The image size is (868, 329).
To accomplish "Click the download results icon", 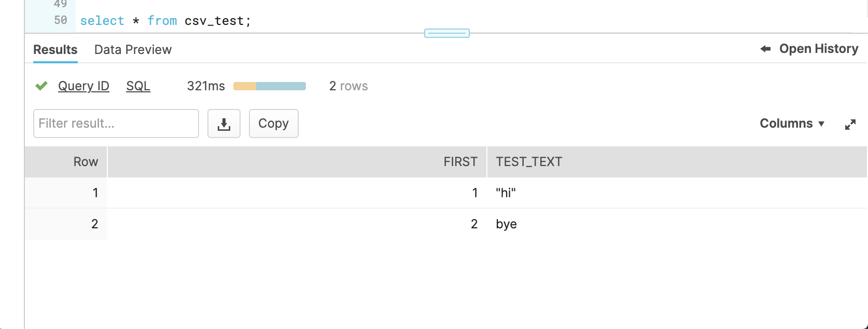I will [x=223, y=124].
